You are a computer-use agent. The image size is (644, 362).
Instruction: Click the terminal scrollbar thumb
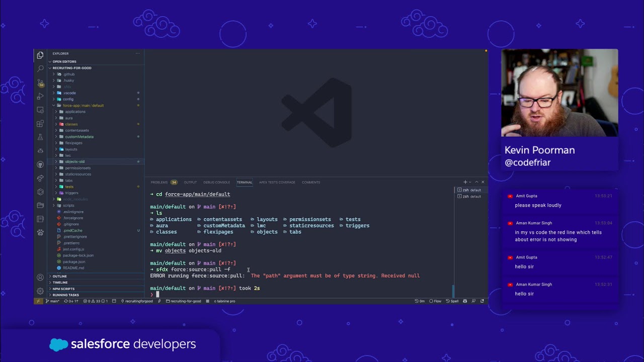(453, 291)
